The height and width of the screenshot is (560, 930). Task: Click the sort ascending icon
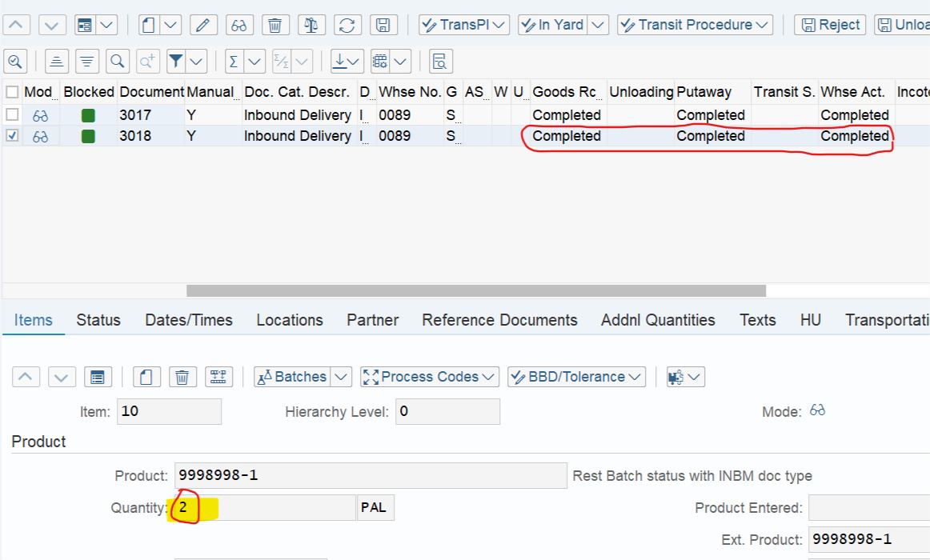click(56, 61)
